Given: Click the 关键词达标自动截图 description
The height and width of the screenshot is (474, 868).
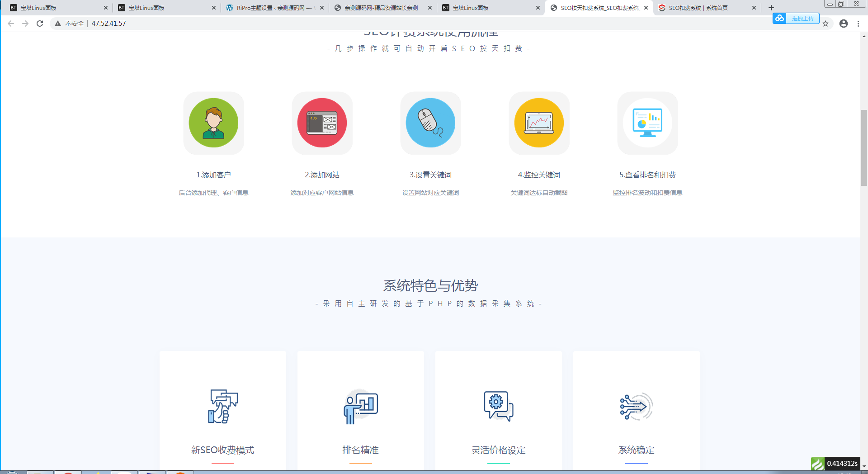Looking at the screenshot, I should click(x=539, y=193).
